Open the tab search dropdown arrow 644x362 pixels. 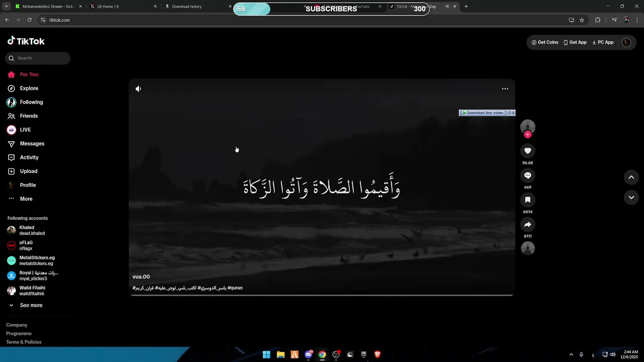(6, 7)
